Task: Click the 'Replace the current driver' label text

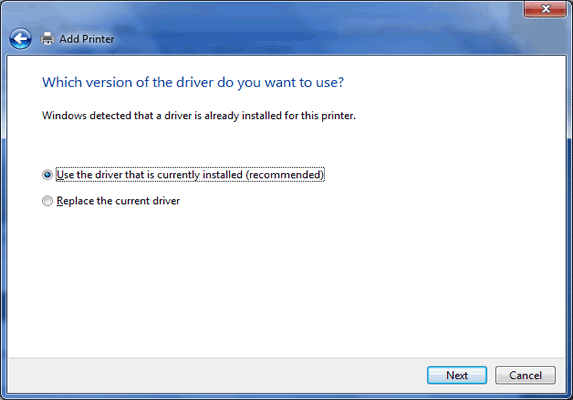Action: (x=118, y=201)
